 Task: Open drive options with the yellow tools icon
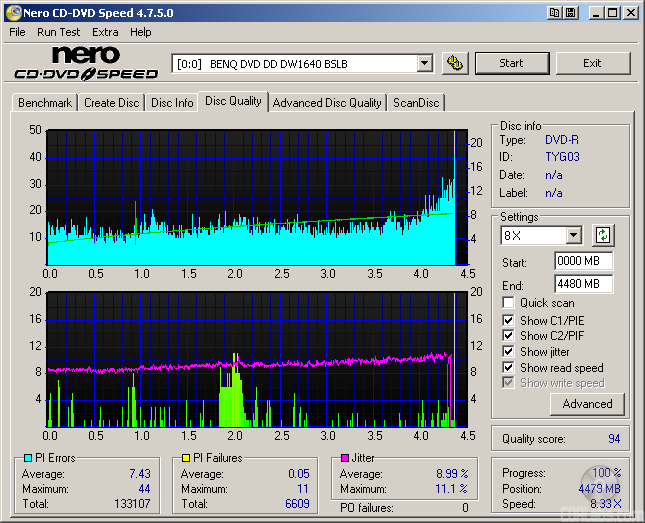tap(455, 63)
